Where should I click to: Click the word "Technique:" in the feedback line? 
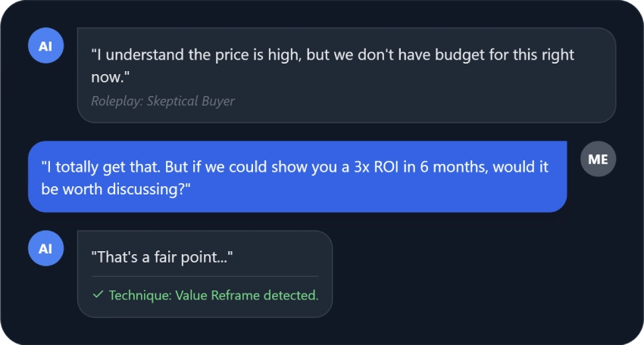tap(140, 295)
